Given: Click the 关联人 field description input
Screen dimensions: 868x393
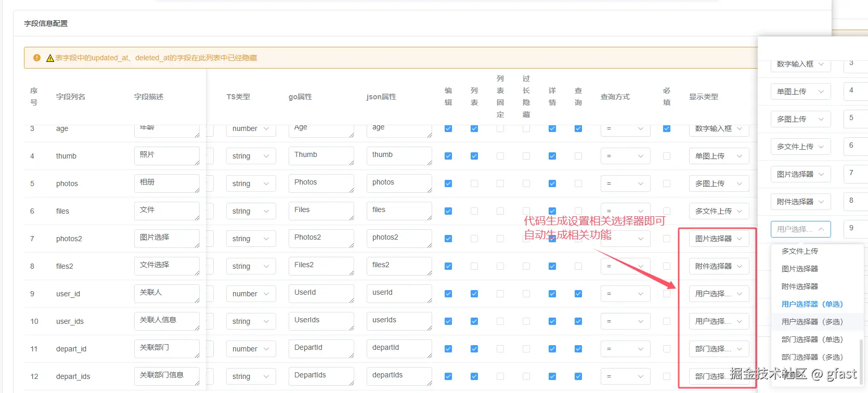Looking at the screenshot, I should (x=167, y=294).
